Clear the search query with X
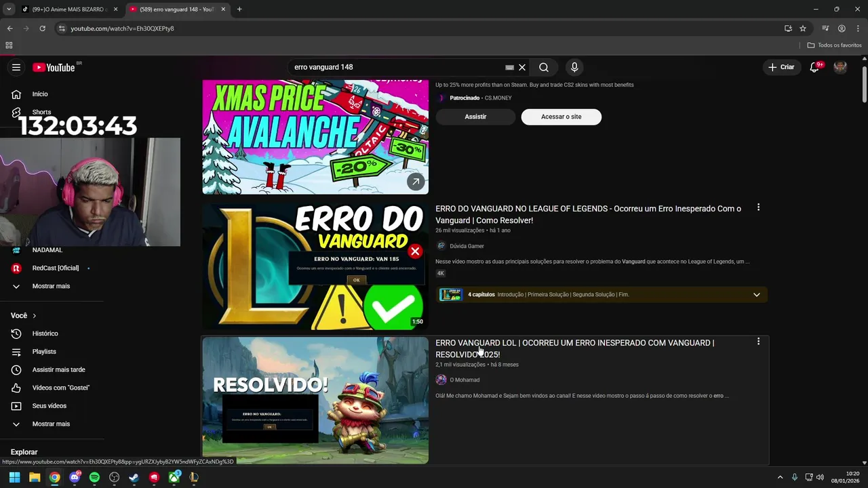Screen dimensions: 868x488 coord(522,67)
